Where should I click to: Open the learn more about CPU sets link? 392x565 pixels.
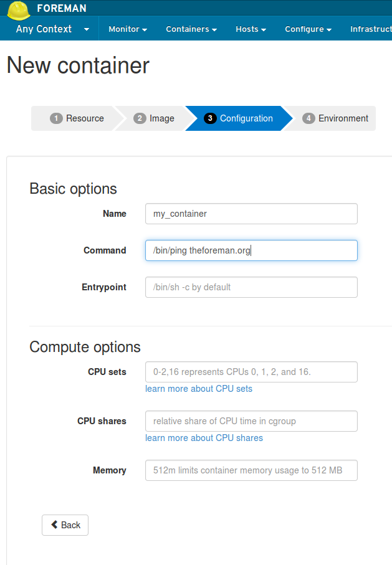(x=199, y=389)
